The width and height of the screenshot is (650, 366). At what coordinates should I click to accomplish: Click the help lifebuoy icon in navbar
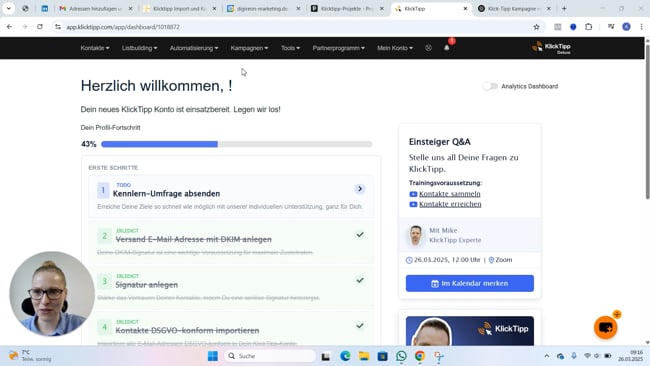pos(428,48)
